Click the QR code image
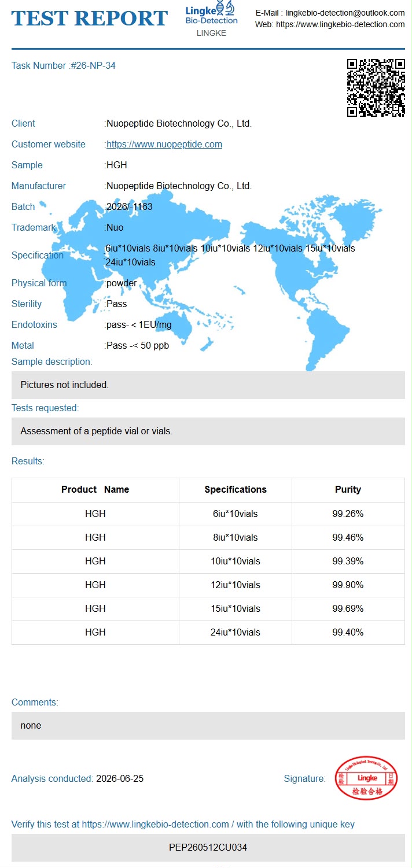 376,88
